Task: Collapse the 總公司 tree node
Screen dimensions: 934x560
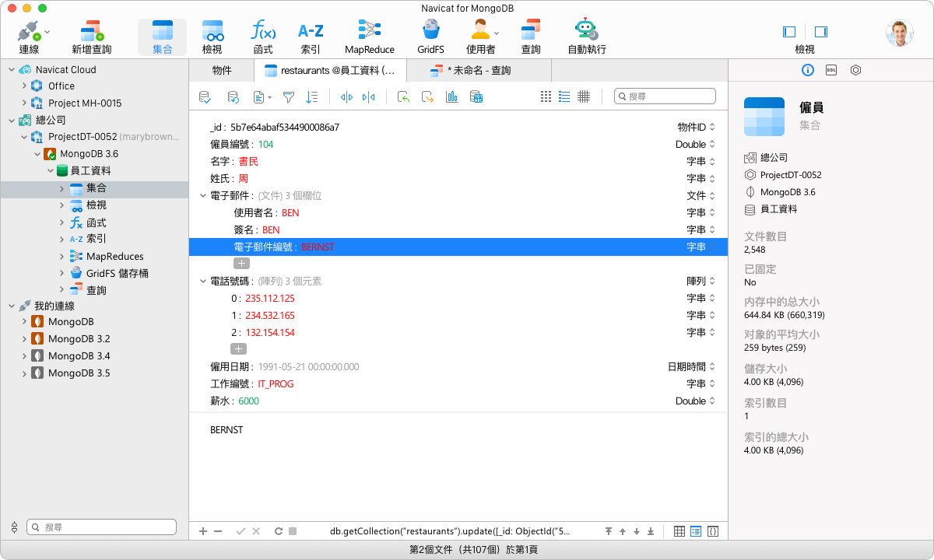Action: click(12, 120)
